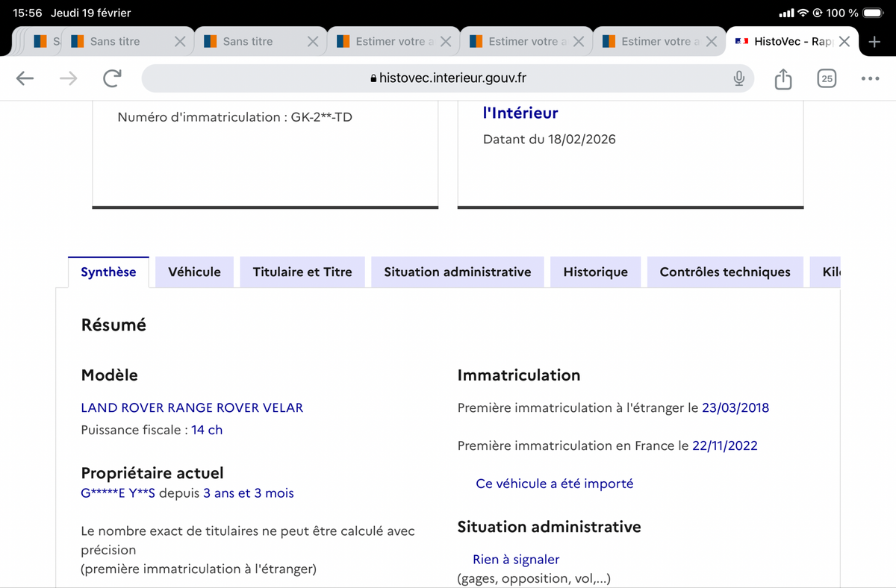
Task: Click the 'Datant du 18/02/2026' text
Action: (550, 140)
